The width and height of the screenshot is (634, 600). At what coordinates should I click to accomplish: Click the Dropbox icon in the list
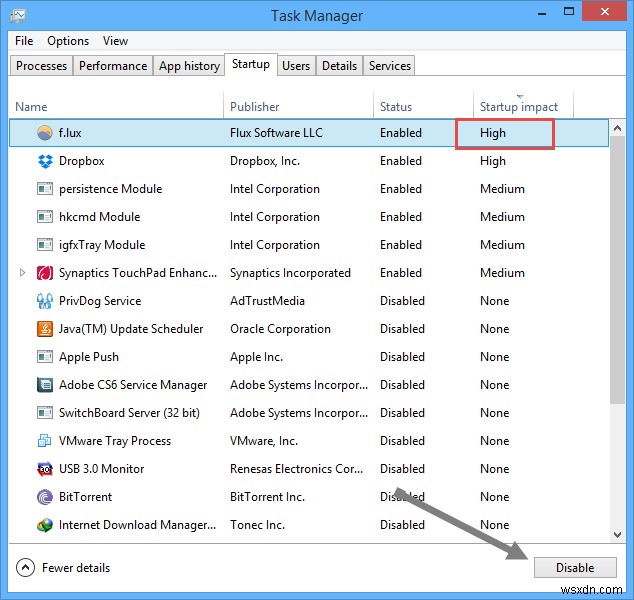(45, 161)
